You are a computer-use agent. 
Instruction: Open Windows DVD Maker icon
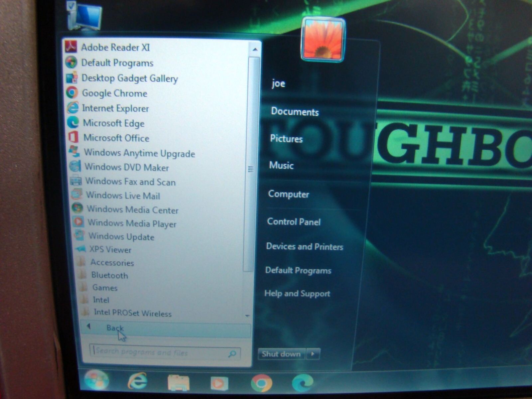coord(75,166)
